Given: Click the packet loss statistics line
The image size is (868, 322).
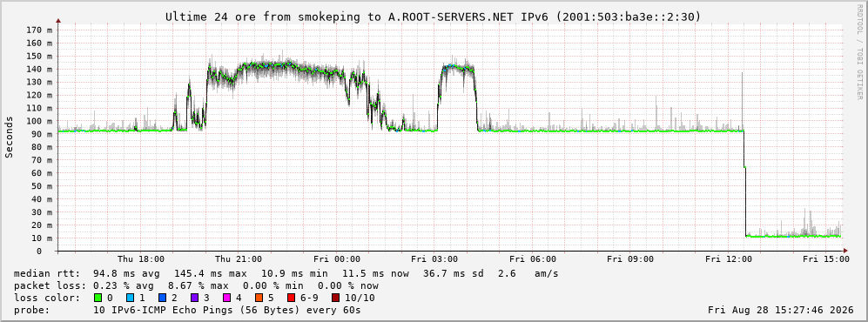Looking at the screenshot, I should click(x=196, y=286).
